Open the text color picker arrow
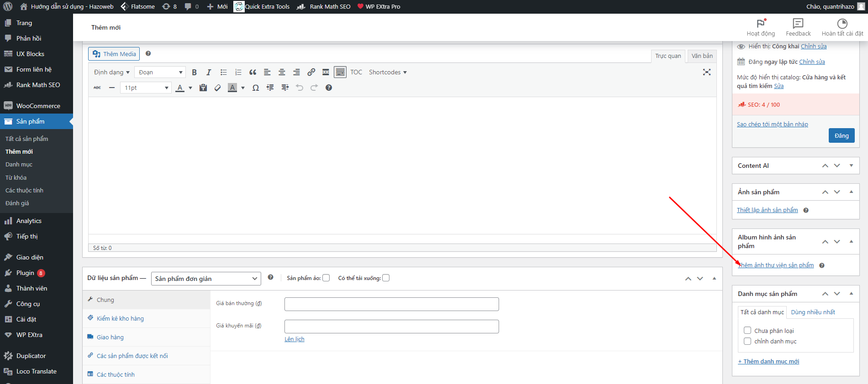Screen dimensions: 868x384 tap(190, 88)
